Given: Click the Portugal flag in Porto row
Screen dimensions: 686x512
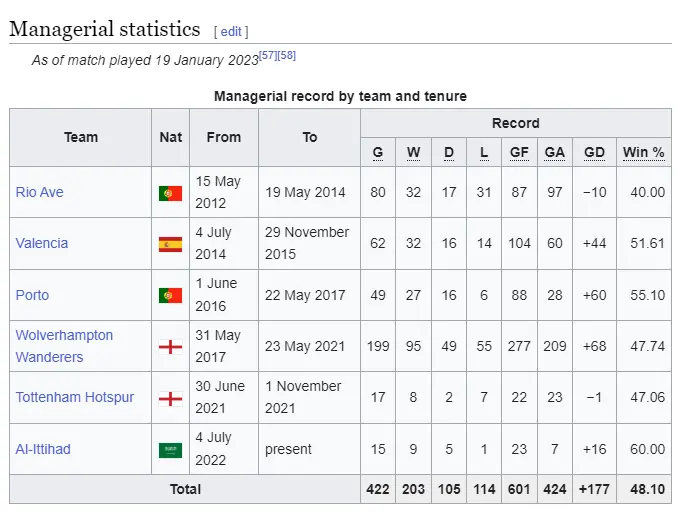Looking at the screenshot, I should tap(170, 296).
